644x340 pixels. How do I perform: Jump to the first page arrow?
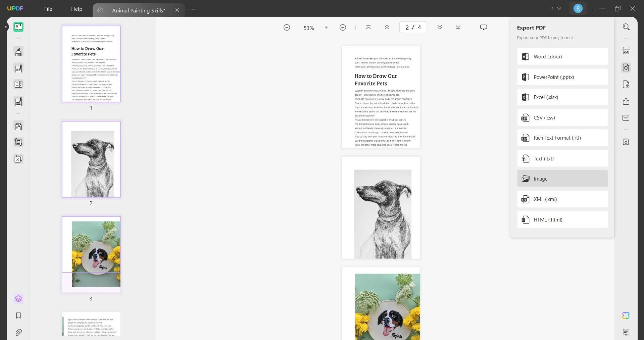pos(368,28)
